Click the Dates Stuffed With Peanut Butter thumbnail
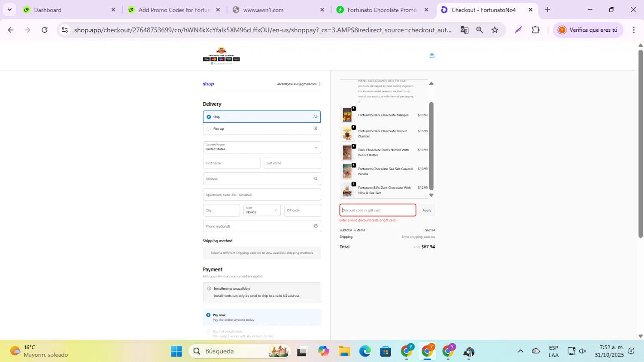 pyautogui.click(x=347, y=153)
